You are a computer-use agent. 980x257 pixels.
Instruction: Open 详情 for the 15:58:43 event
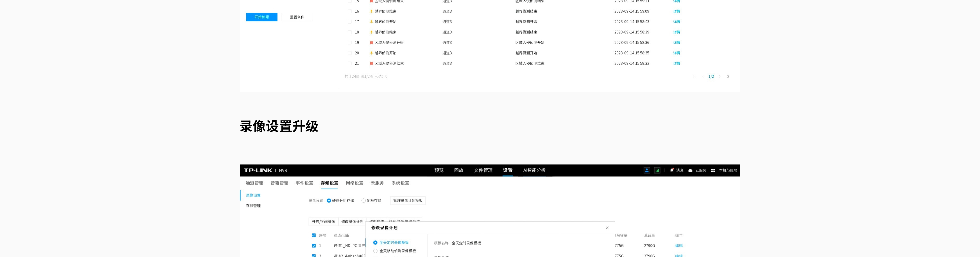point(676,22)
